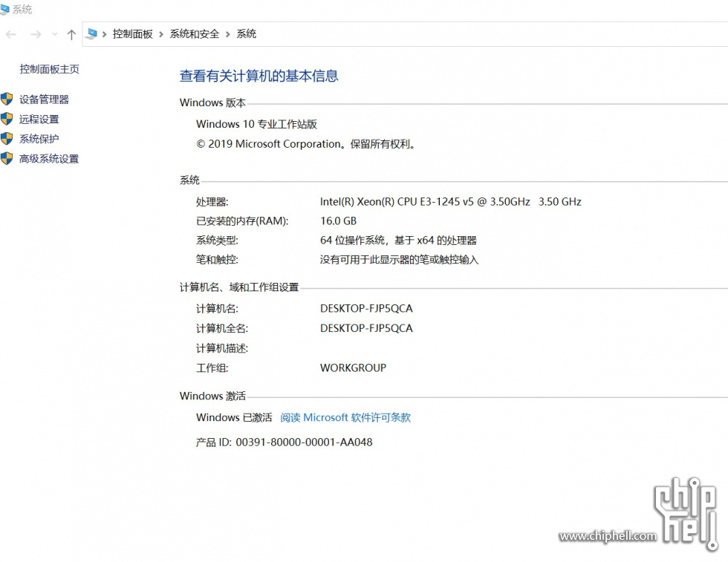Expand chevron after 控制面板 breadcrumb
Viewport: 728px width, 562px height.
(161, 34)
